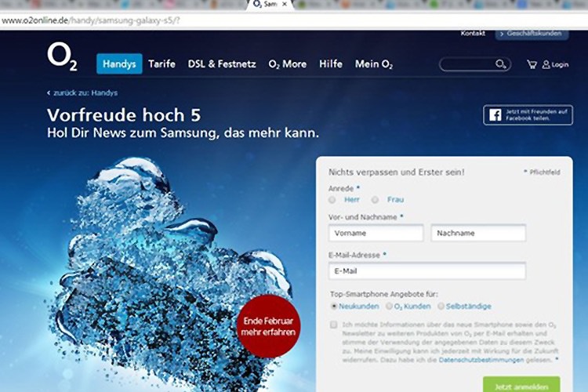Click the Herr label text
The image size is (588, 392).
click(352, 200)
